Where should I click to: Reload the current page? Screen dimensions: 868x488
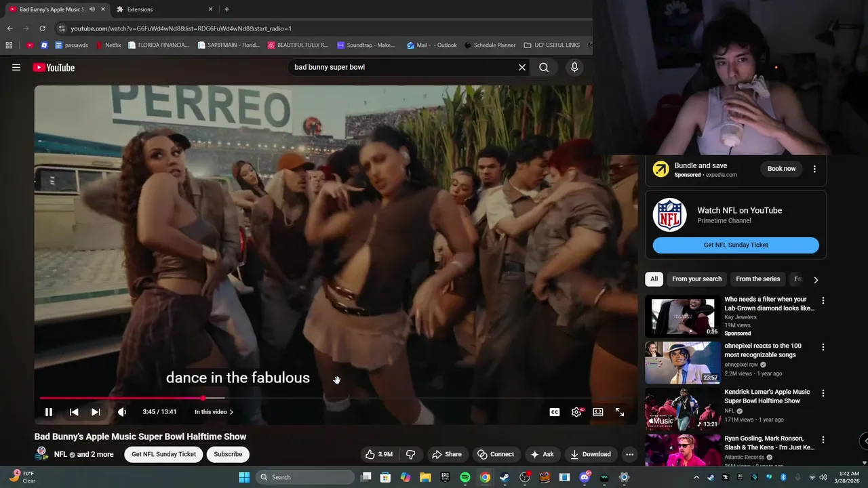(42, 28)
